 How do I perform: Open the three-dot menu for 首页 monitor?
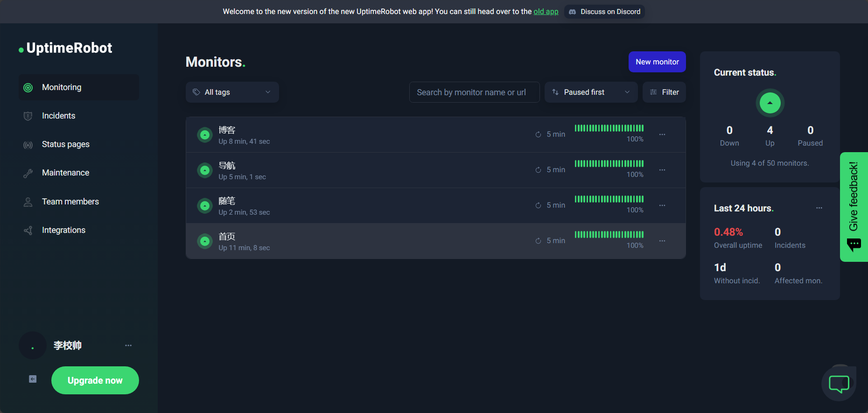click(662, 241)
